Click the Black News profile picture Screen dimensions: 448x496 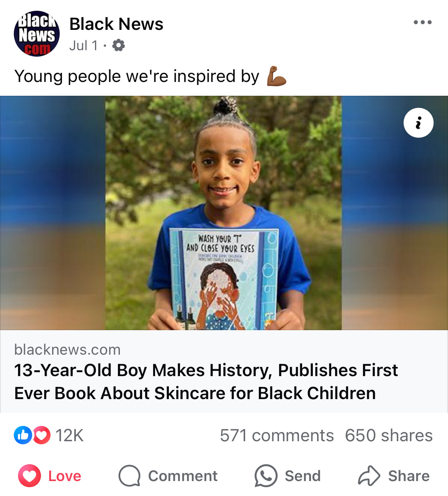[37, 34]
